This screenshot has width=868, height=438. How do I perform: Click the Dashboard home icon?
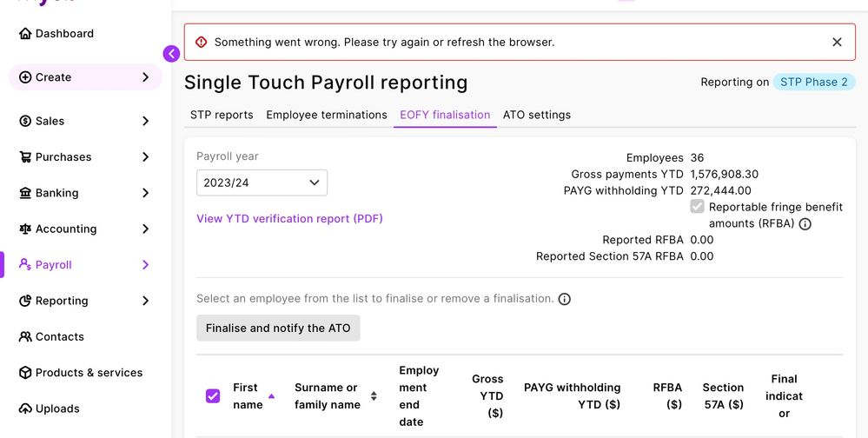25,34
